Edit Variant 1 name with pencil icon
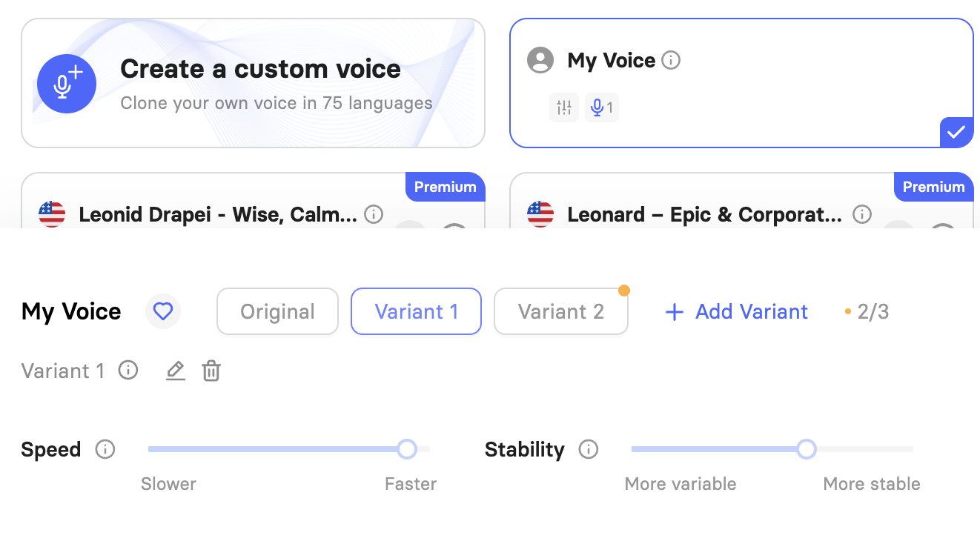980x544 pixels. (175, 371)
